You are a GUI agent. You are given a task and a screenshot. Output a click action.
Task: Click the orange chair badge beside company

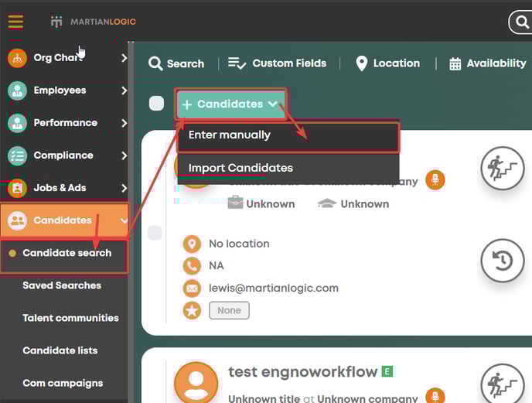(x=435, y=179)
